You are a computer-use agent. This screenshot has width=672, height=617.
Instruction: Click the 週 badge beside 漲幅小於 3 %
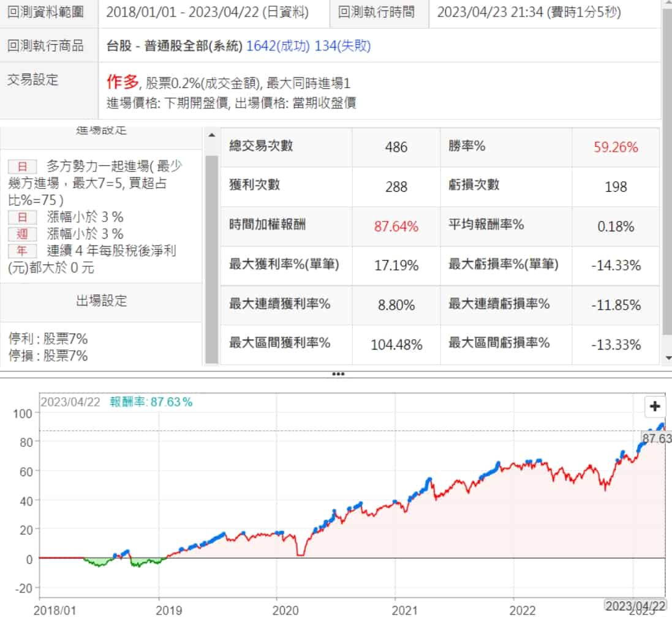pyautogui.click(x=22, y=234)
